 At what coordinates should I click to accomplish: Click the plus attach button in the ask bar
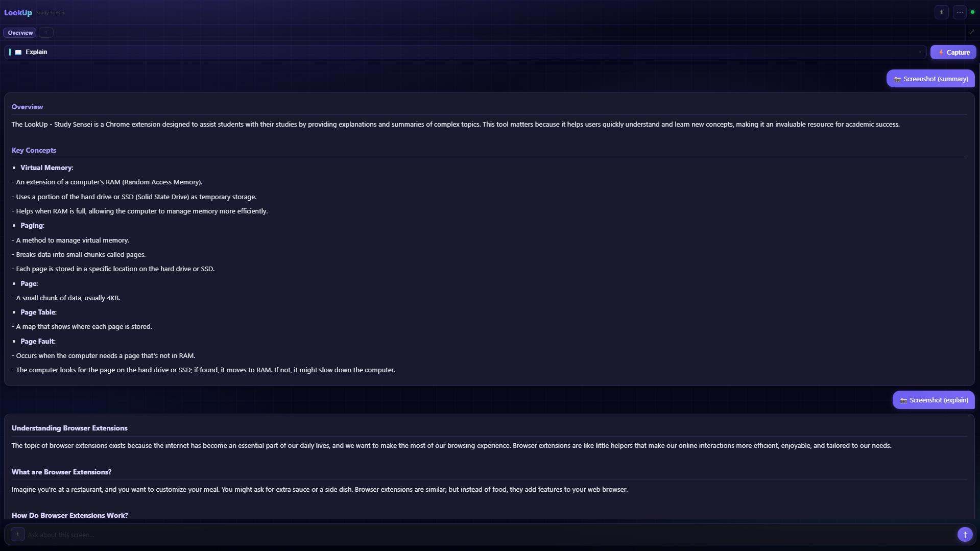pos(18,534)
